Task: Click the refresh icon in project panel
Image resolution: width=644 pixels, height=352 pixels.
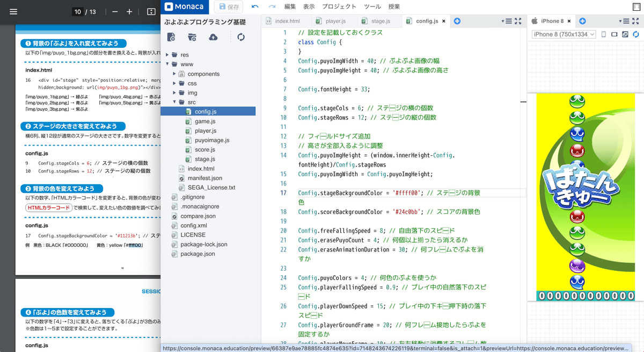Action: [241, 37]
